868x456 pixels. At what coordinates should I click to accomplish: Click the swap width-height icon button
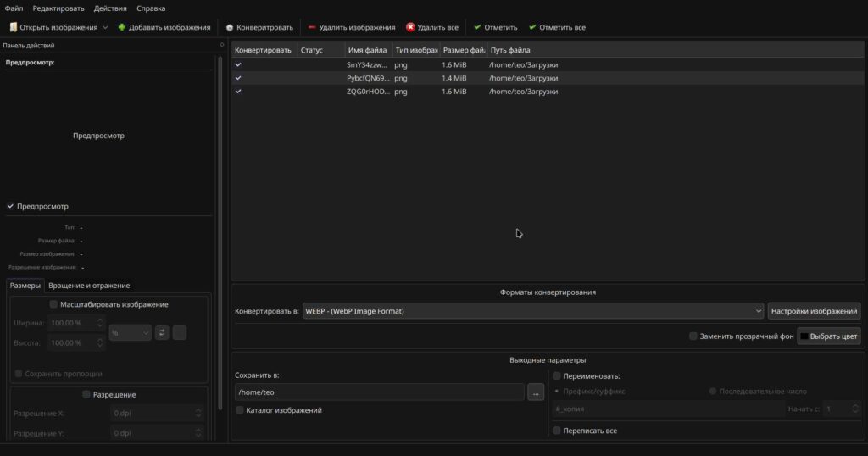(x=162, y=332)
